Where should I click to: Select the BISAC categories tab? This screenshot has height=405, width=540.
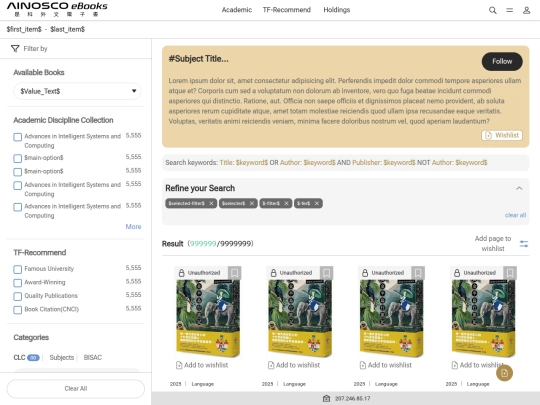pyautogui.click(x=93, y=357)
